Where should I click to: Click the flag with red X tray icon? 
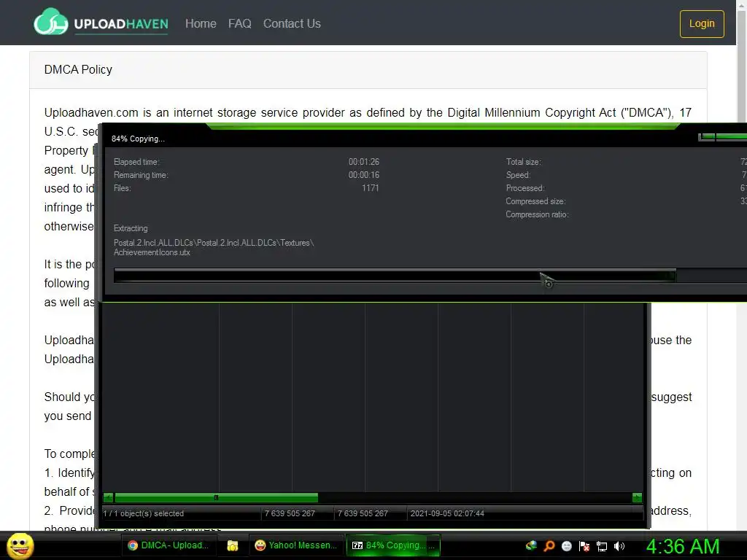pyautogui.click(x=584, y=545)
